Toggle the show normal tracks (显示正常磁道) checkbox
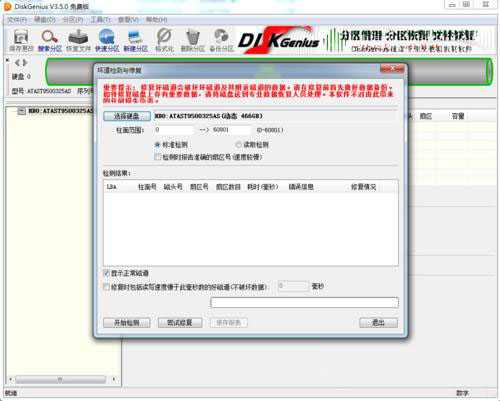This screenshot has width=500, height=401. [x=106, y=273]
